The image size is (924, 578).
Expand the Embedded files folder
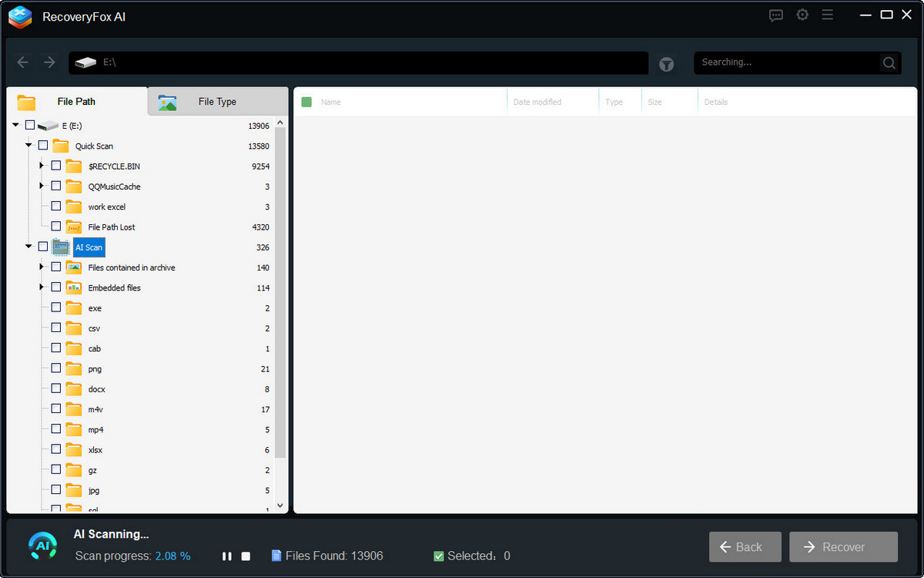pyautogui.click(x=41, y=286)
